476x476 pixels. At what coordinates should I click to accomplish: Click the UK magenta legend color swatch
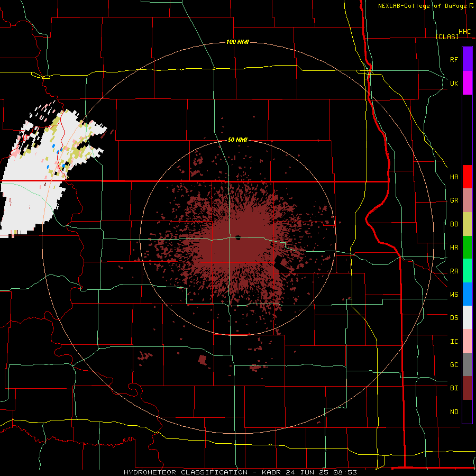467,83
